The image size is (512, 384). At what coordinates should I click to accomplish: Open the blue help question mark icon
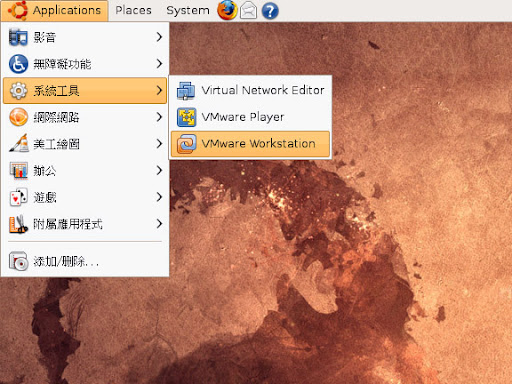pos(270,11)
